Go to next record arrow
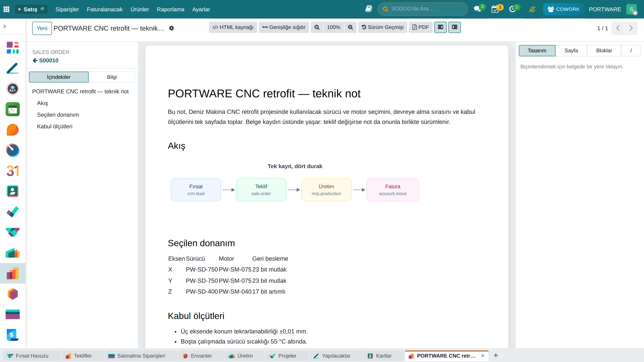The width and height of the screenshot is (644, 362). click(631, 28)
